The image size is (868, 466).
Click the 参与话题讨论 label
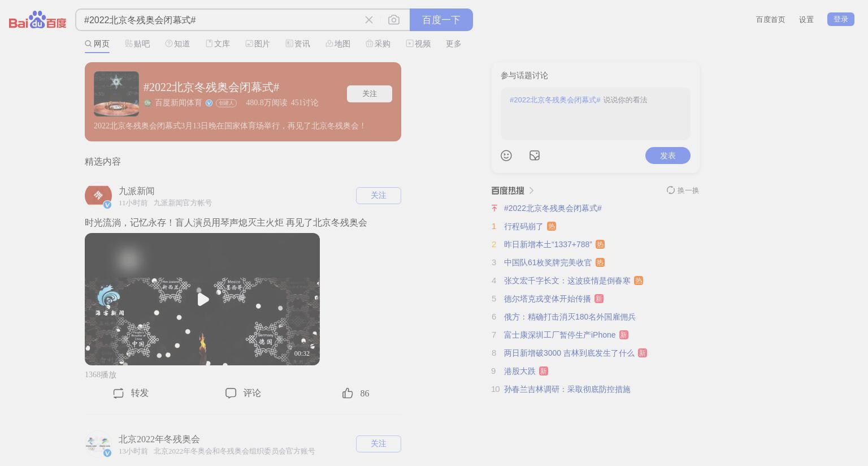[x=524, y=76]
